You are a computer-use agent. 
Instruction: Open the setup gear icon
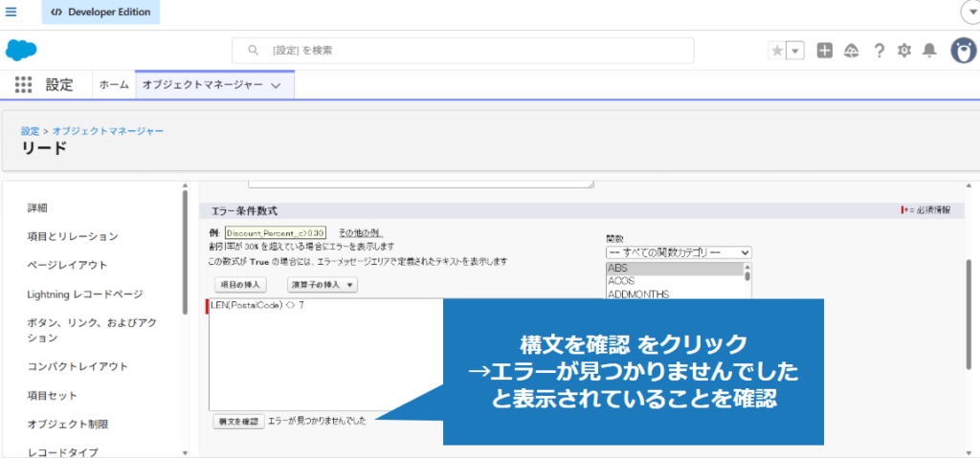pos(903,51)
